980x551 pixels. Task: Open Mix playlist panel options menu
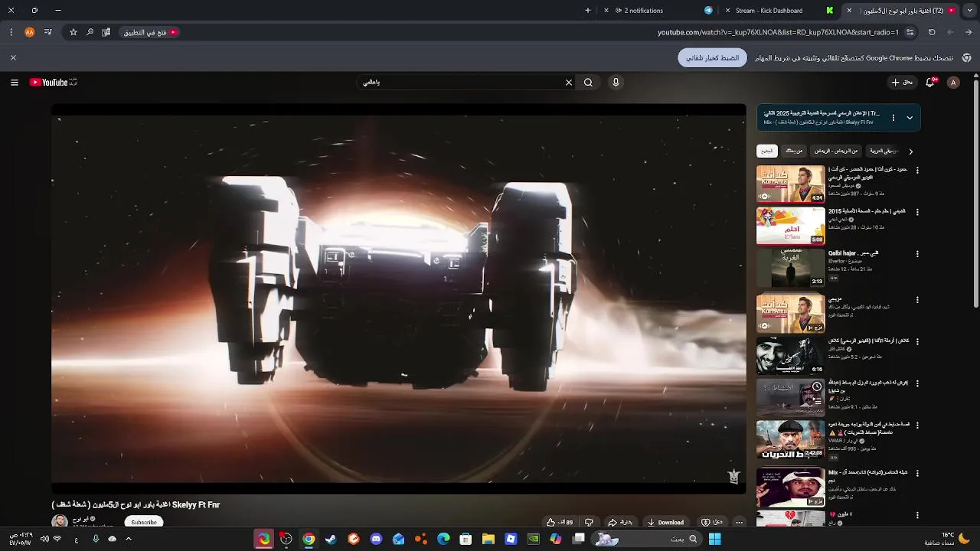(x=893, y=118)
